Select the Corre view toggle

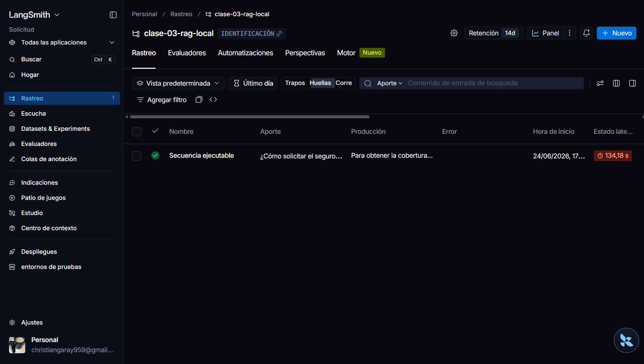coord(344,83)
